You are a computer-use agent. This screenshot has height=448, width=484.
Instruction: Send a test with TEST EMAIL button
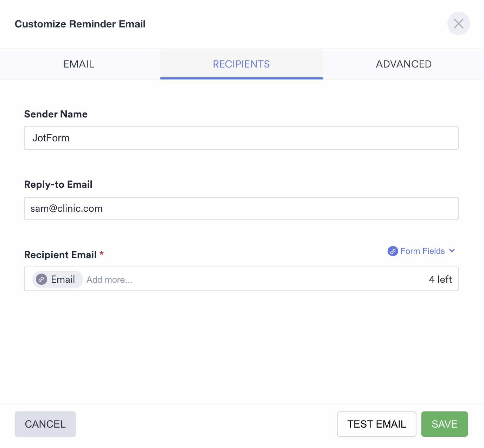[x=376, y=424]
